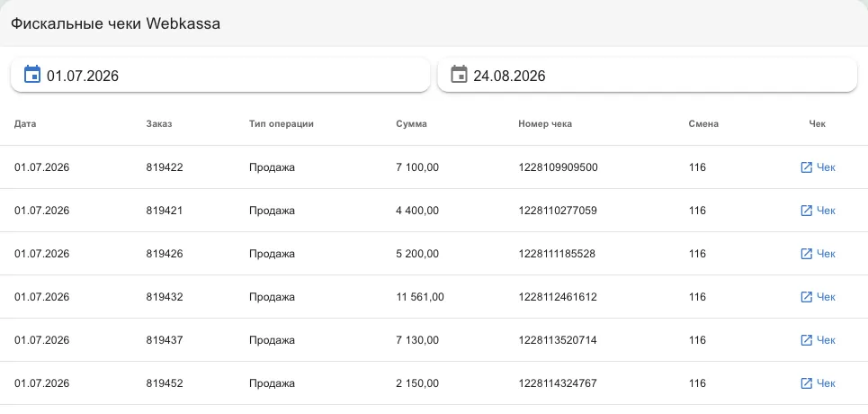
Task: Open external-link icon for order 819422
Action: [807, 167]
